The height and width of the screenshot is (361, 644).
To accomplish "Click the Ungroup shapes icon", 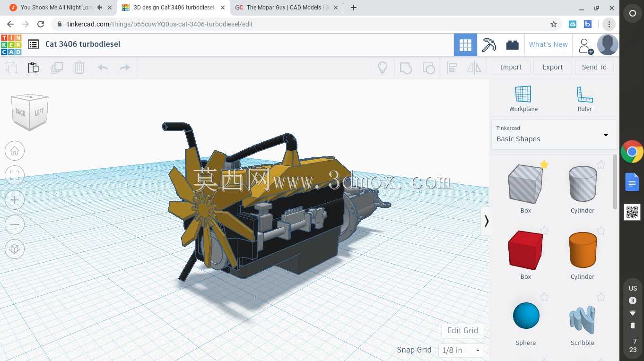I will tap(429, 68).
